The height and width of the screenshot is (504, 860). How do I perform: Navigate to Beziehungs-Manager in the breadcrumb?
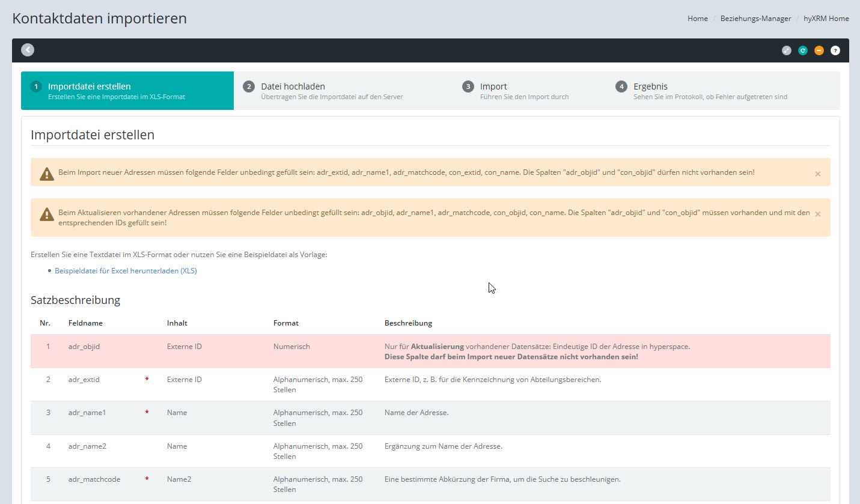pos(755,19)
